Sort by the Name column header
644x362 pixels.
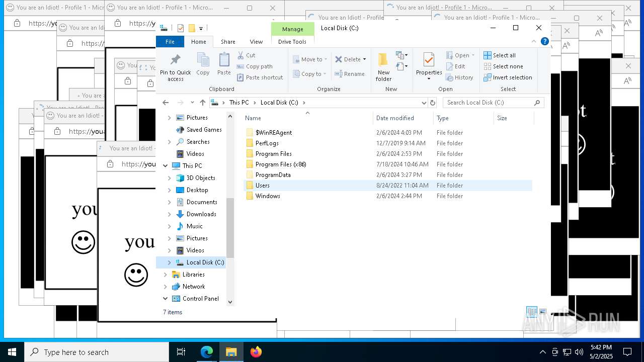pyautogui.click(x=307, y=118)
